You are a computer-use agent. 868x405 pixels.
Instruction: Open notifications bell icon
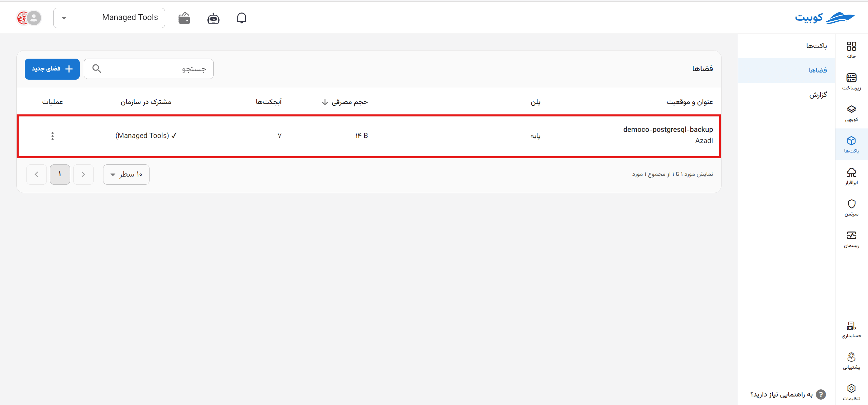(x=241, y=18)
